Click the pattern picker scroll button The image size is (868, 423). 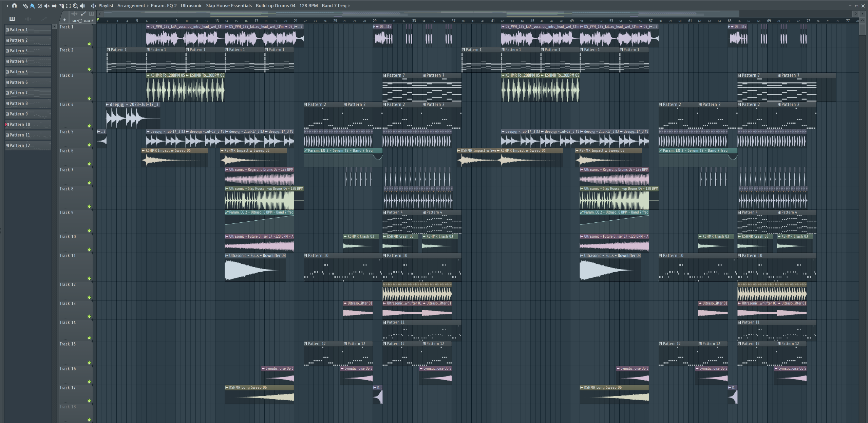(54, 26)
